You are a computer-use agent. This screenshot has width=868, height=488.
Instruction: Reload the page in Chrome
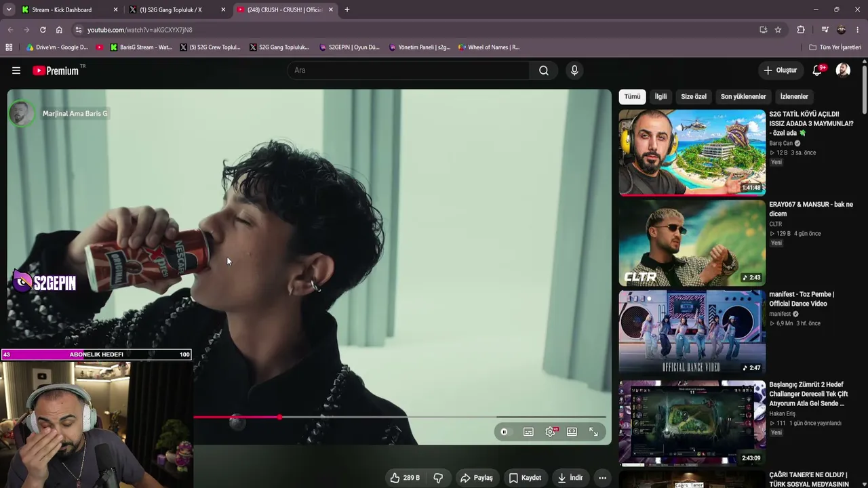[43, 30]
